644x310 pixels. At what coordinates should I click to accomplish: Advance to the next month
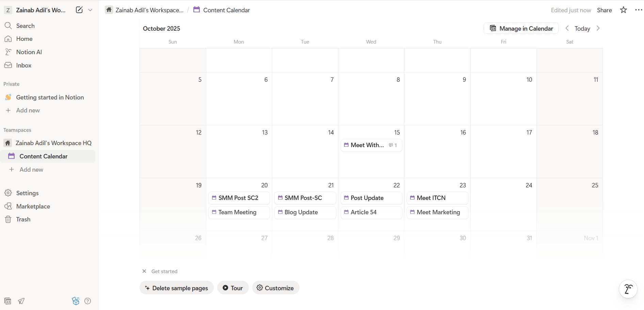(598, 28)
